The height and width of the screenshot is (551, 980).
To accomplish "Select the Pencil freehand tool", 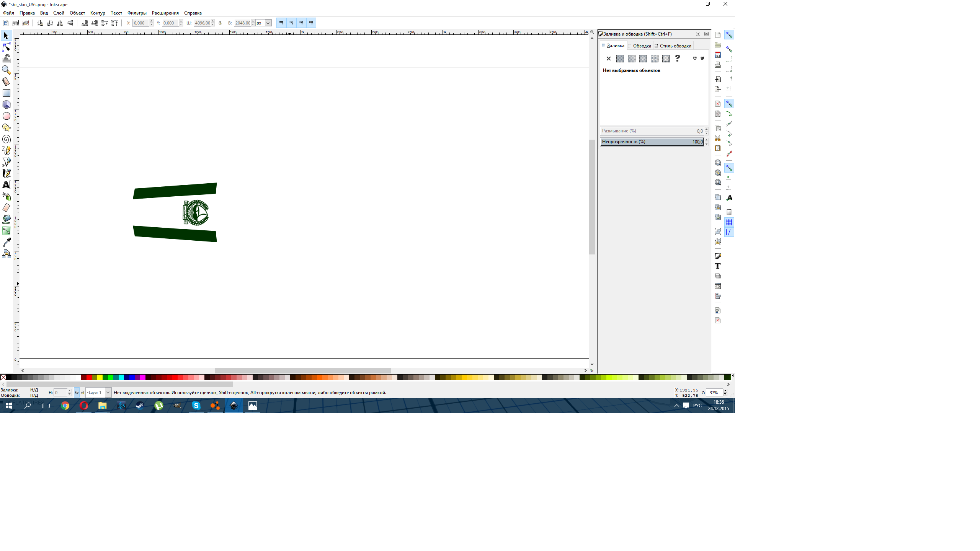I will point(6,150).
